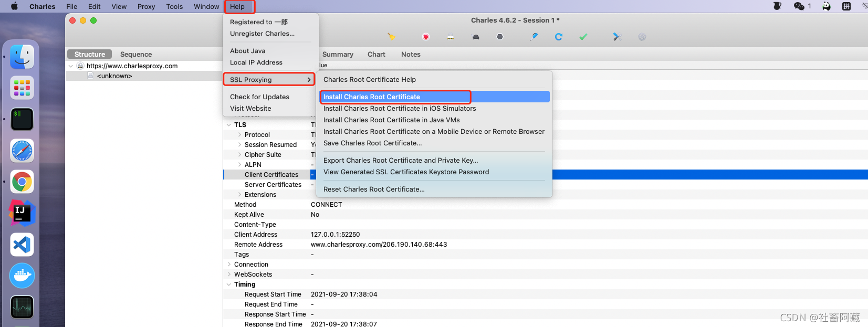Viewport: 868px width, 327px height.
Task: Switch to the Sequence tab
Action: coord(136,54)
